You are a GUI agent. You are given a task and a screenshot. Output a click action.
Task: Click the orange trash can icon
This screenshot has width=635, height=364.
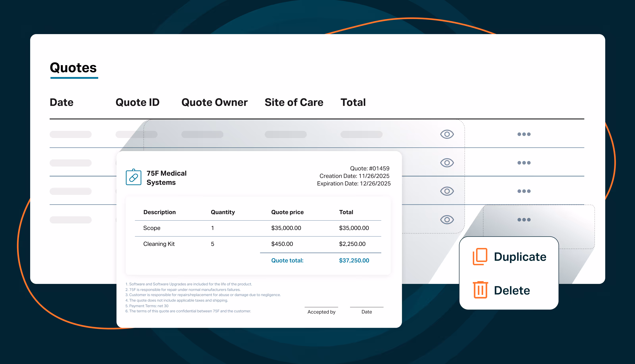(x=480, y=290)
